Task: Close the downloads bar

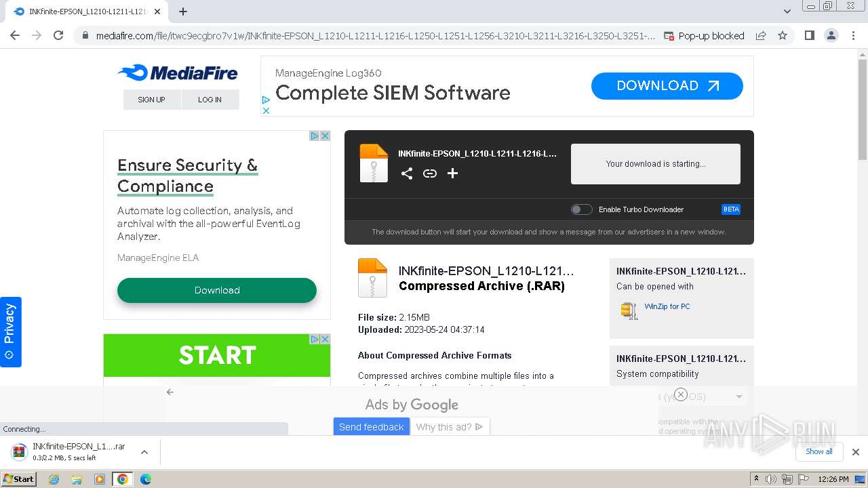Action: (856, 452)
